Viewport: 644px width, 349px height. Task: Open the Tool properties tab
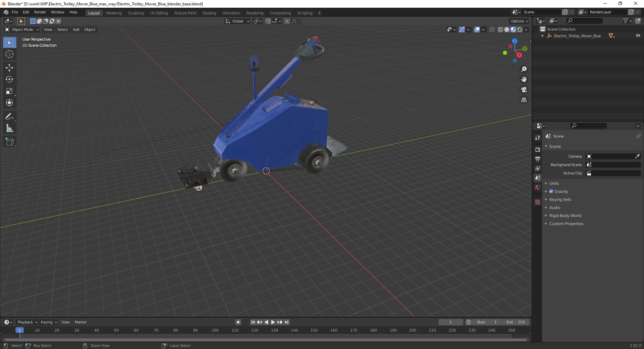point(538,138)
